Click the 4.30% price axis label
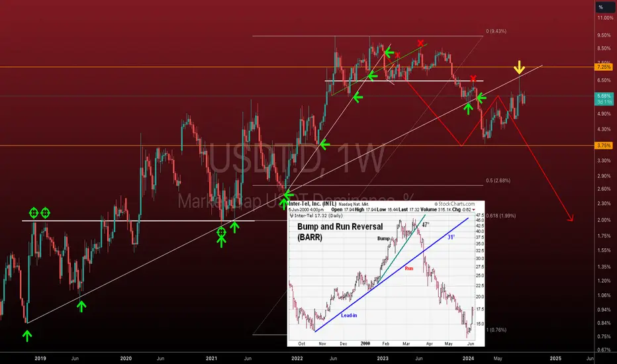The width and height of the screenshot is (617, 364). (604, 130)
